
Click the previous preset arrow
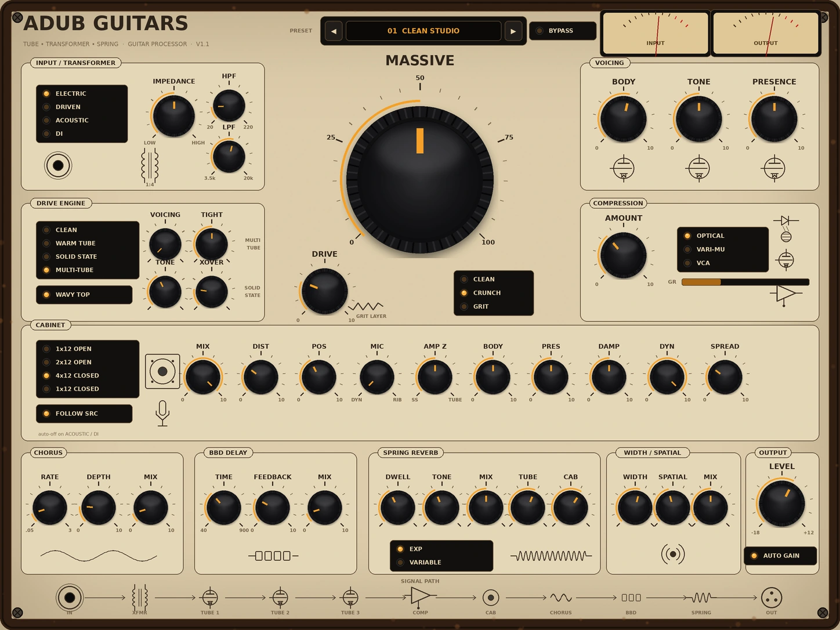click(334, 31)
